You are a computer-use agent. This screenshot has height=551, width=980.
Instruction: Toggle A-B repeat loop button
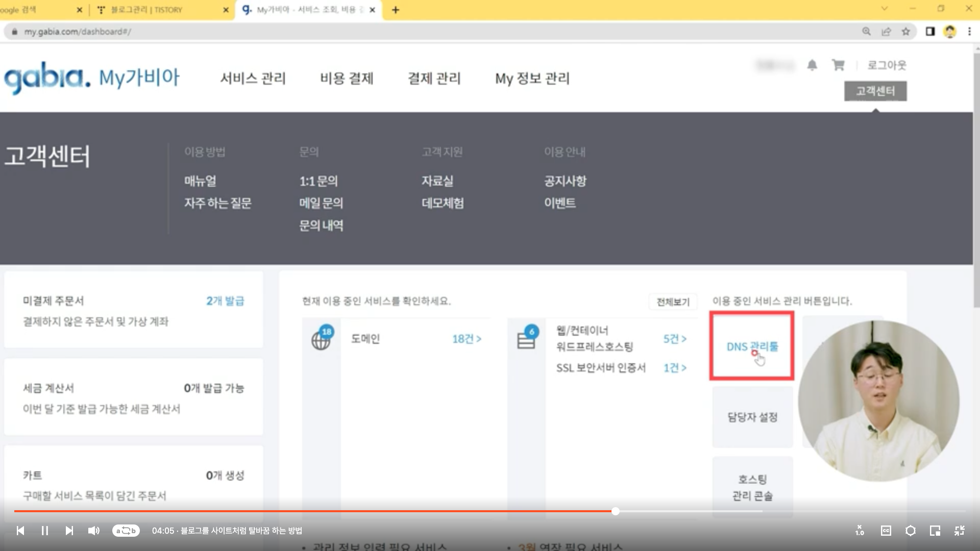point(126,531)
